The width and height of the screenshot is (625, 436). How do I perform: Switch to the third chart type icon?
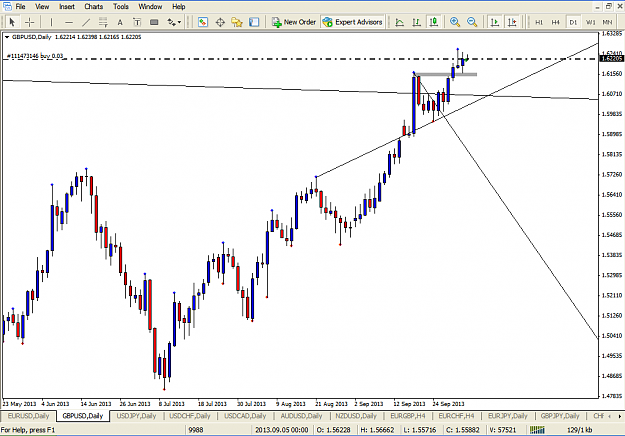(434, 22)
